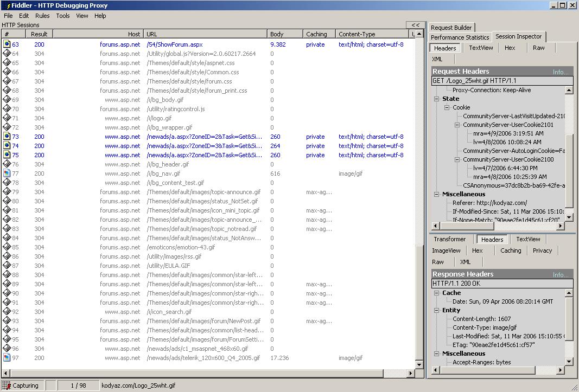Collapse the Entity node in Response Headers
This screenshot has width=579, height=392.
(436, 310)
